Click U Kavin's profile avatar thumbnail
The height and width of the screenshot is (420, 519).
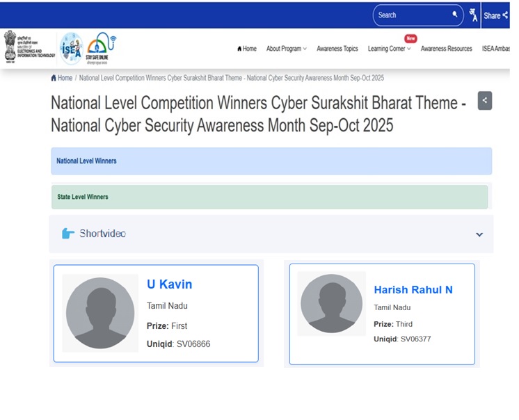pos(100,313)
